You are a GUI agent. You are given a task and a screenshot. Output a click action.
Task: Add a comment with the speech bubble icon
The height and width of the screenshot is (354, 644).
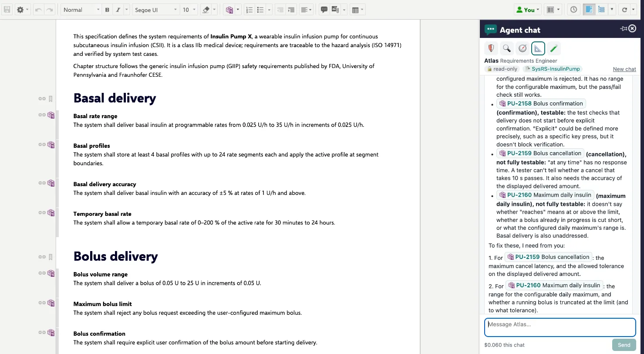(324, 10)
